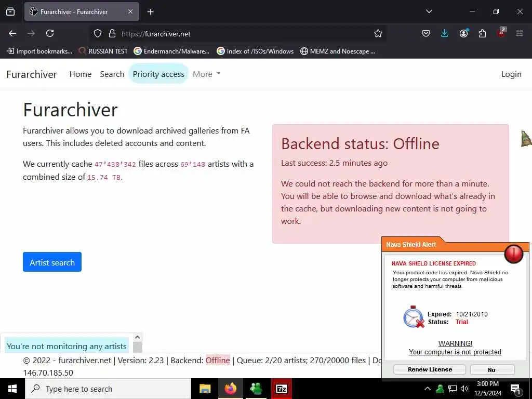The image size is (532, 399).
Task: Open Priority access nav item
Action: pos(158,74)
